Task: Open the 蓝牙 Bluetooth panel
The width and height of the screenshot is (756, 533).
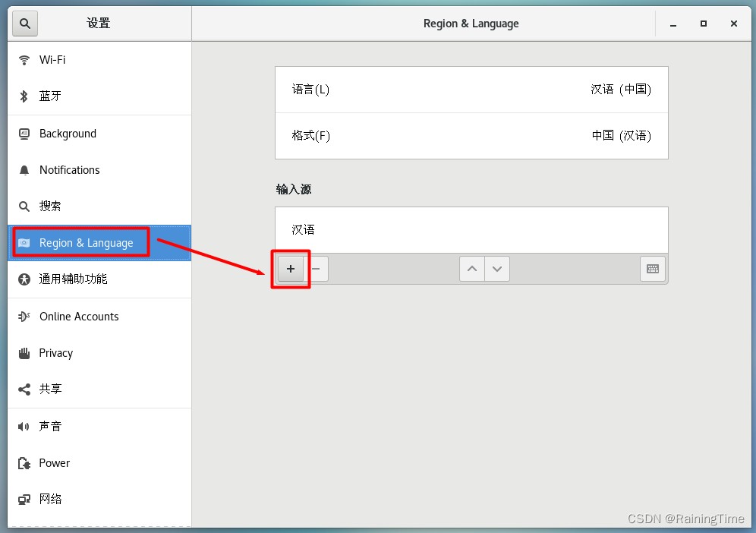Action: pyautogui.click(x=99, y=96)
